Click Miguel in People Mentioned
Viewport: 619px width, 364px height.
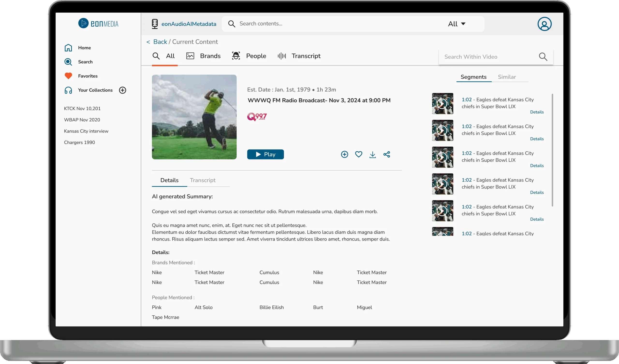pos(364,307)
